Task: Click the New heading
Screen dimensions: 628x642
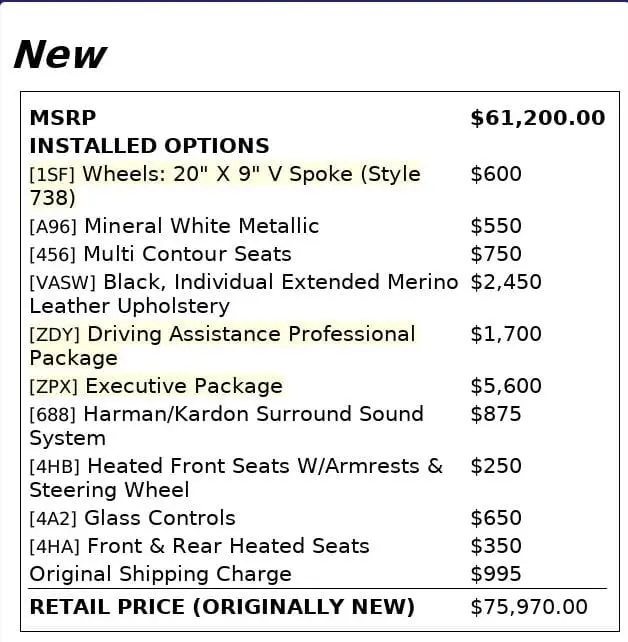Action: pos(60,54)
